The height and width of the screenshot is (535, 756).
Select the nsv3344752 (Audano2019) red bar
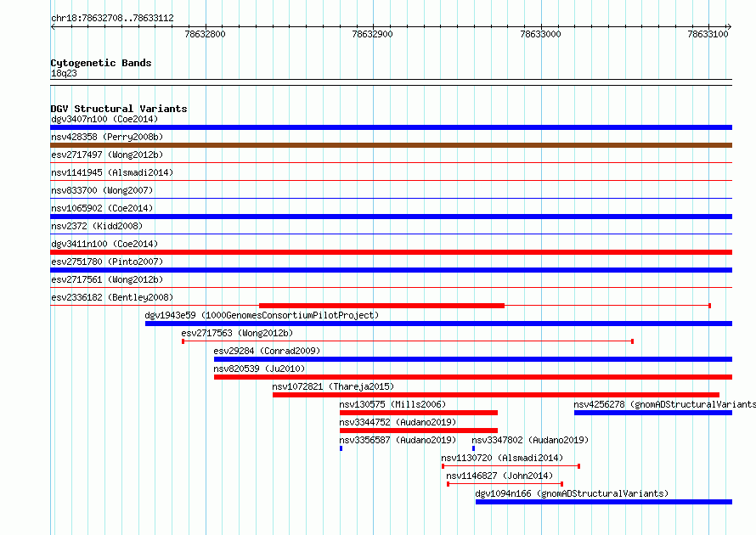click(x=419, y=431)
